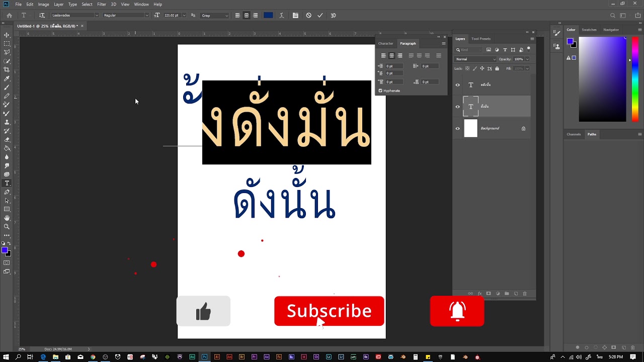644x362 pixels.
Task: Select the Move tool
Action: point(7,35)
